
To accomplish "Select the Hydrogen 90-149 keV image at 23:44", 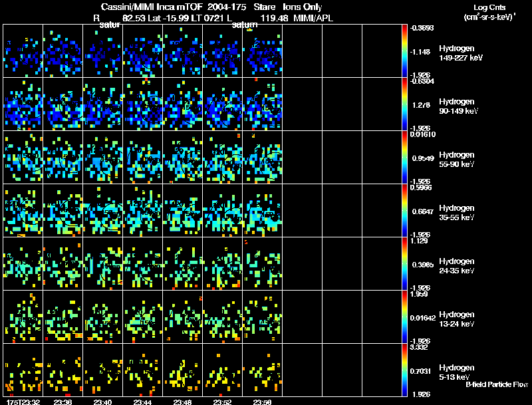I will point(143,104).
